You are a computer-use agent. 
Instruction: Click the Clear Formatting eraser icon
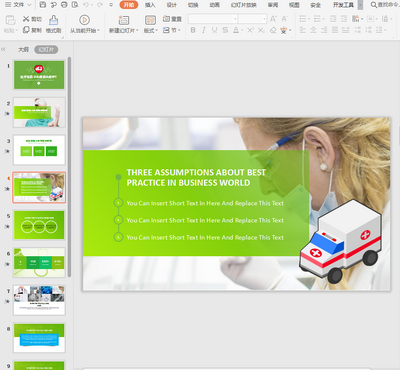pos(273,30)
